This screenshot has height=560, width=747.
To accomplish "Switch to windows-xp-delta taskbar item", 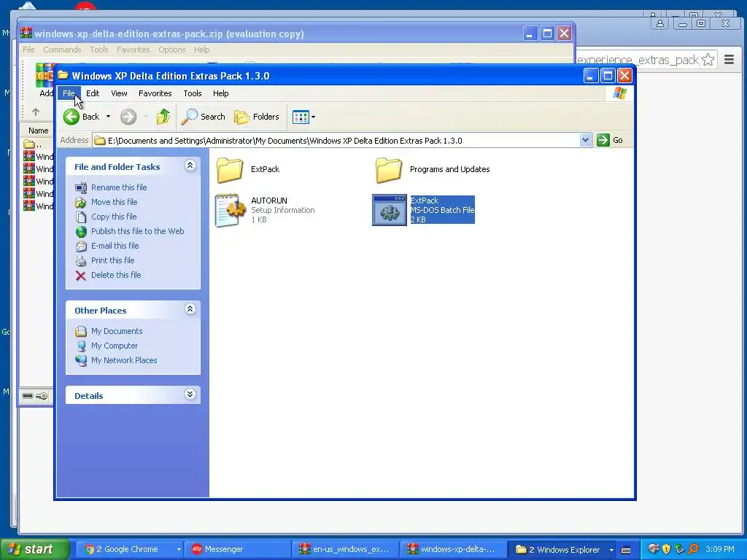I will [452, 550].
